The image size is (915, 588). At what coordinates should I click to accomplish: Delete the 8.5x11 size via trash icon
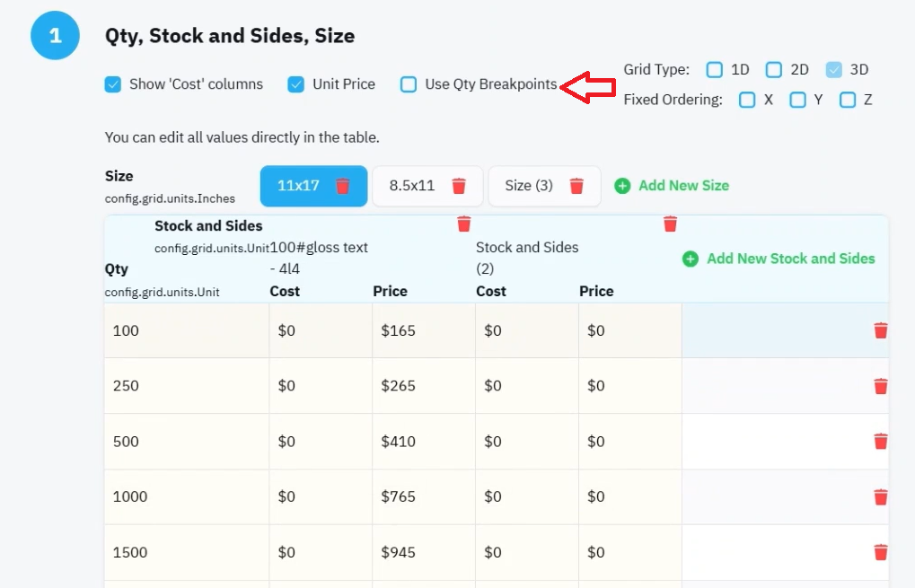(x=459, y=186)
